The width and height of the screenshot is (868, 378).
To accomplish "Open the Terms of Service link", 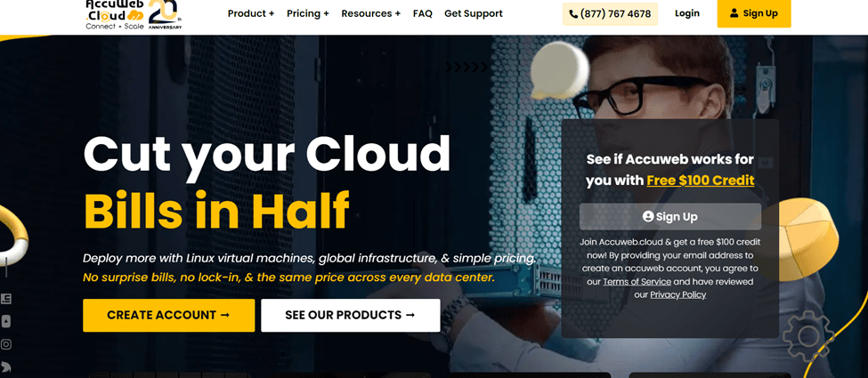I will [x=637, y=282].
